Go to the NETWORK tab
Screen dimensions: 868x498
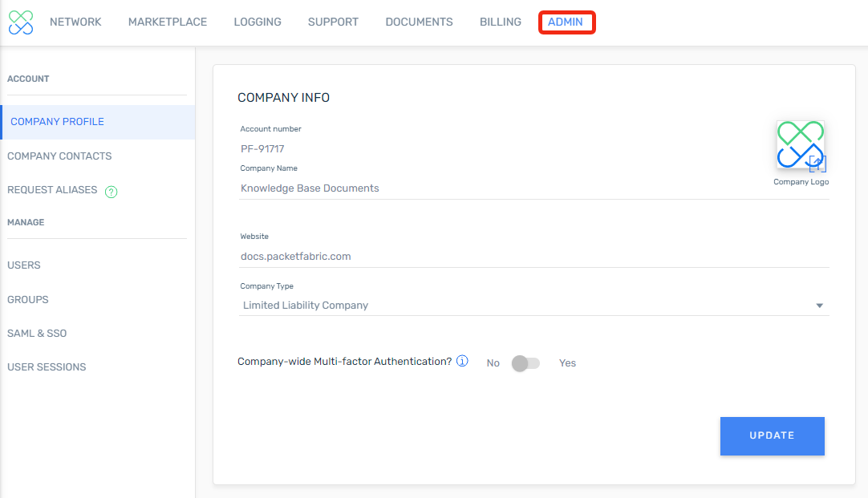tap(75, 22)
